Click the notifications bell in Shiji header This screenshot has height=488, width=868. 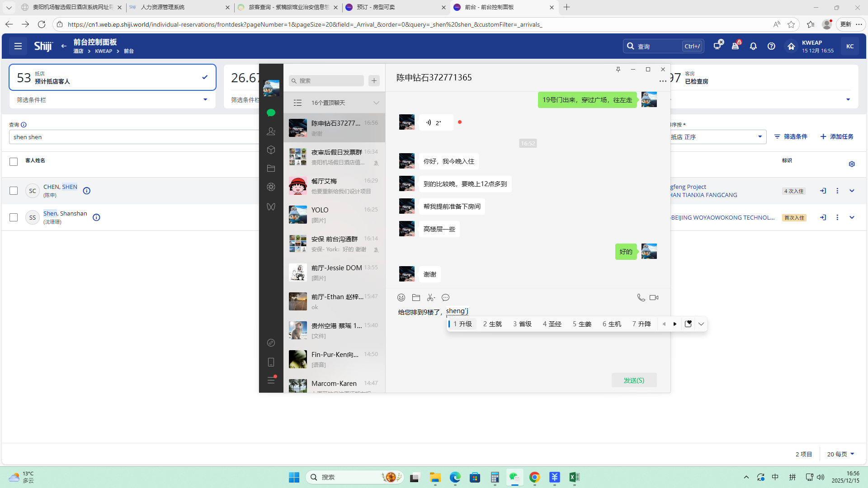(x=753, y=46)
